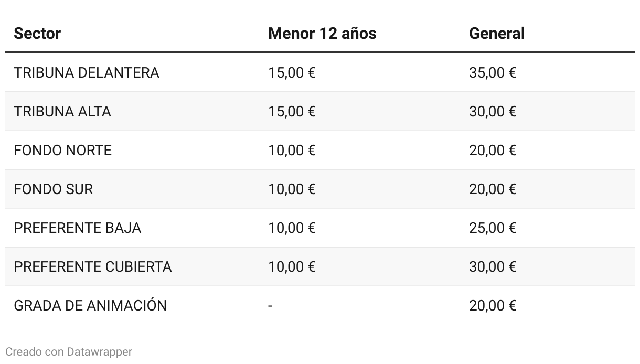Image resolution: width=640 pixels, height=364 pixels.
Task: Click the dash in GRADA DE ANIMACIÓN row
Action: (x=270, y=305)
